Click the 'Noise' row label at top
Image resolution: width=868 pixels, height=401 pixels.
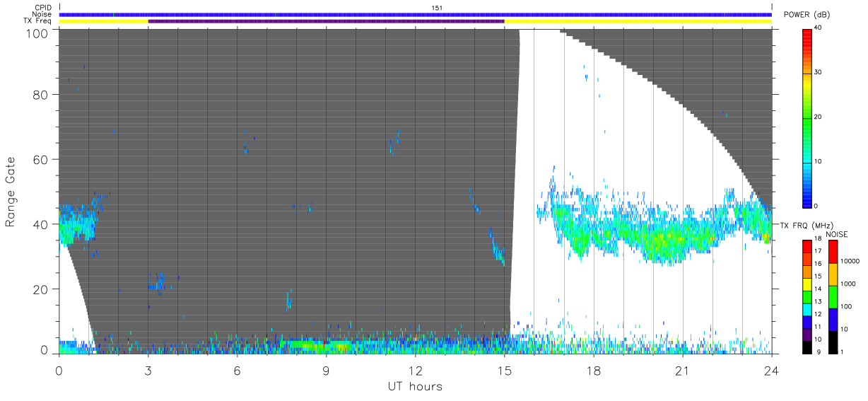click(x=42, y=14)
